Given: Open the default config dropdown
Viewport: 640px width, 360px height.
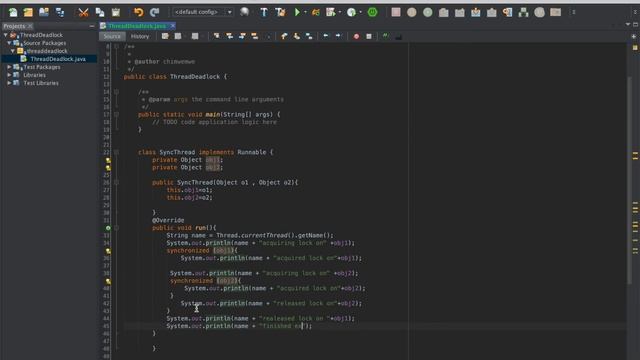Looking at the screenshot, I should click(x=203, y=12).
